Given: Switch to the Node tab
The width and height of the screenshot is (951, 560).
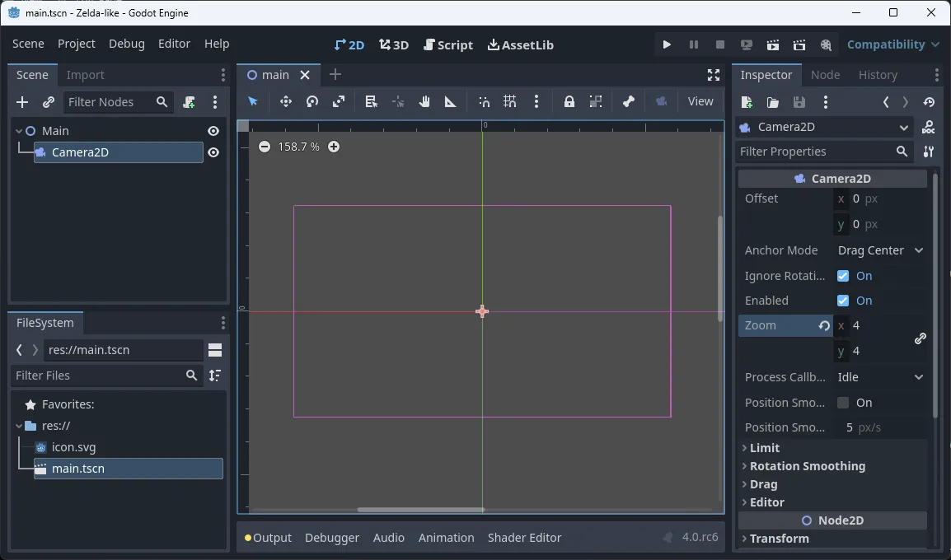Looking at the screenshot, I should 825,75.
